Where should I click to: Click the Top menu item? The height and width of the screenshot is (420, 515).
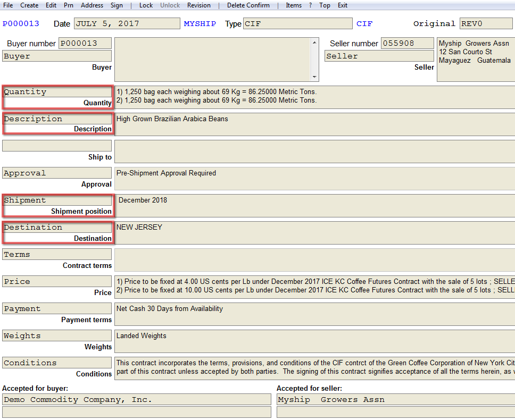325,5
